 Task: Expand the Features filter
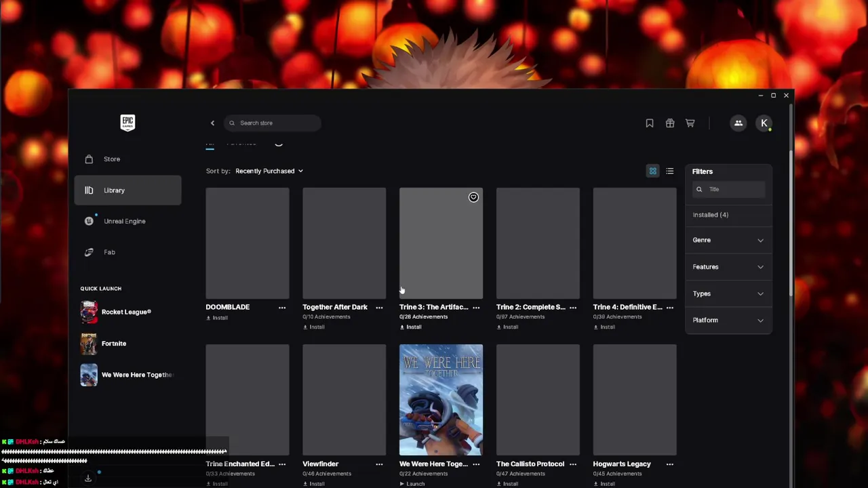tap(728, 267)
